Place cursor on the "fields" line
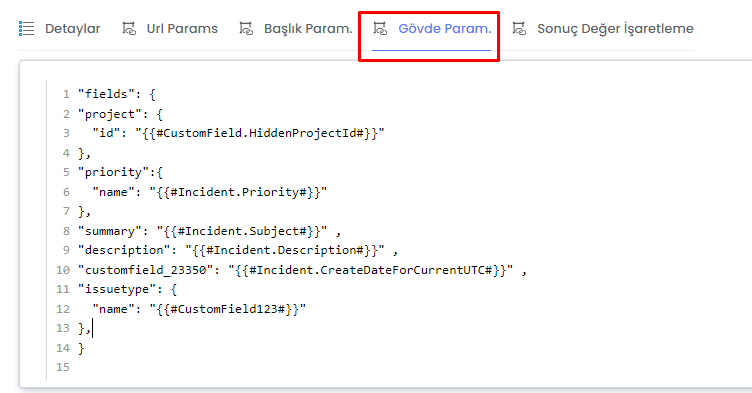752x393 pixels. 117,94
